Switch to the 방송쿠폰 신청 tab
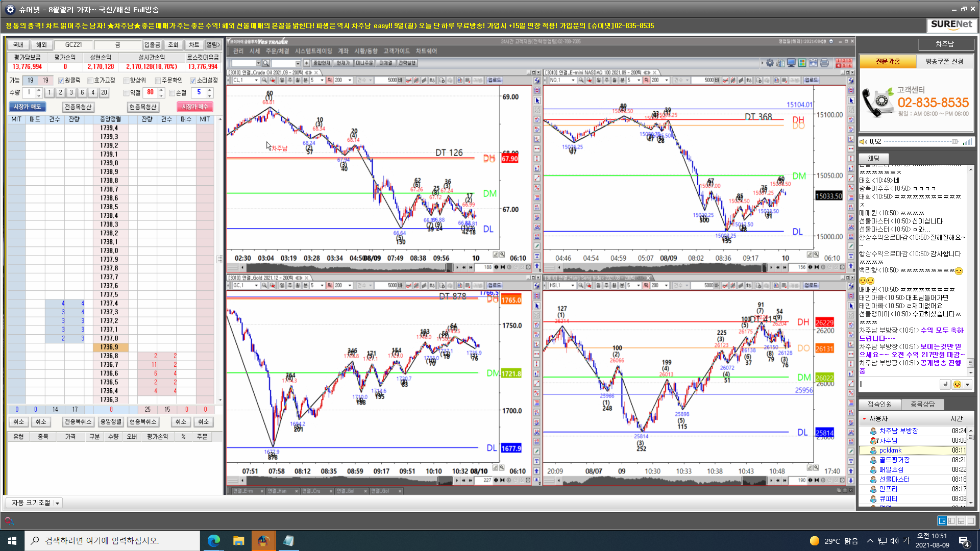Screen dimensions: 980x551 click(944, 61)
